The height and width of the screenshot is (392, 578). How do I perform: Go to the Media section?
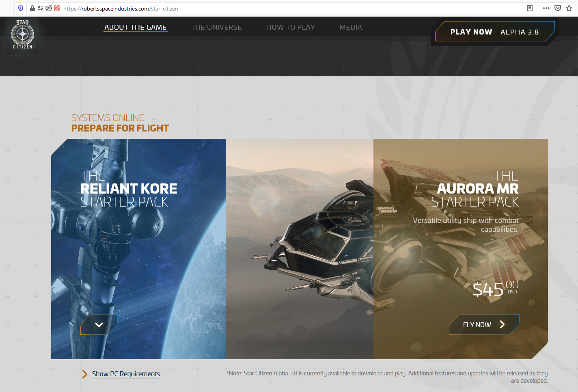(351, 27)
